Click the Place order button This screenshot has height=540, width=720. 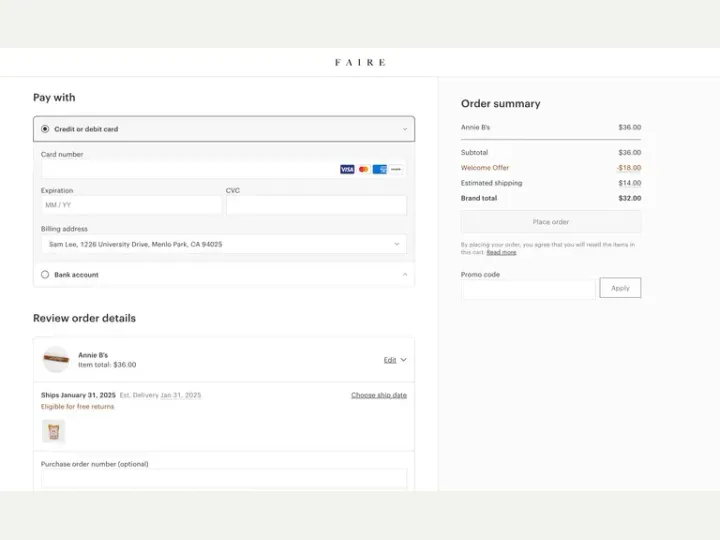pyautogui.click(x=551, y=222)
